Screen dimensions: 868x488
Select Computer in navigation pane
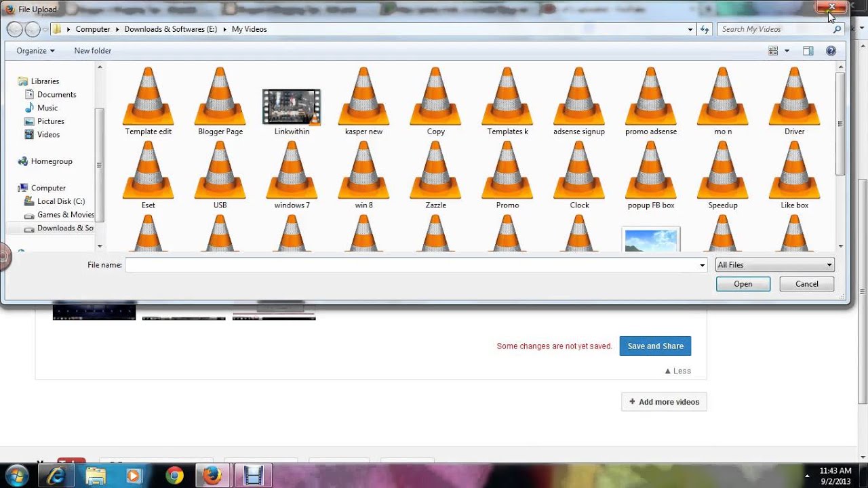tap(48, 188)
